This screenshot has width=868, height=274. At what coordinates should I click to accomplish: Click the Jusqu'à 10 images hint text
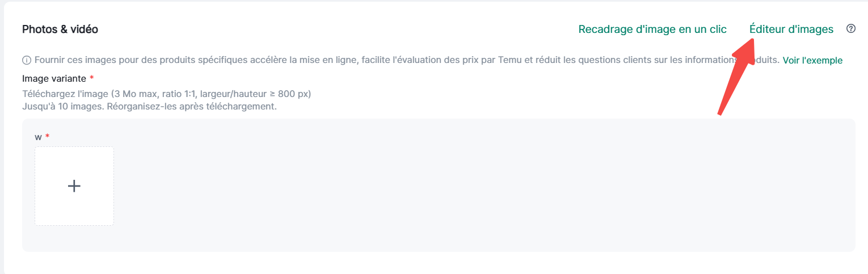(149, 106)
